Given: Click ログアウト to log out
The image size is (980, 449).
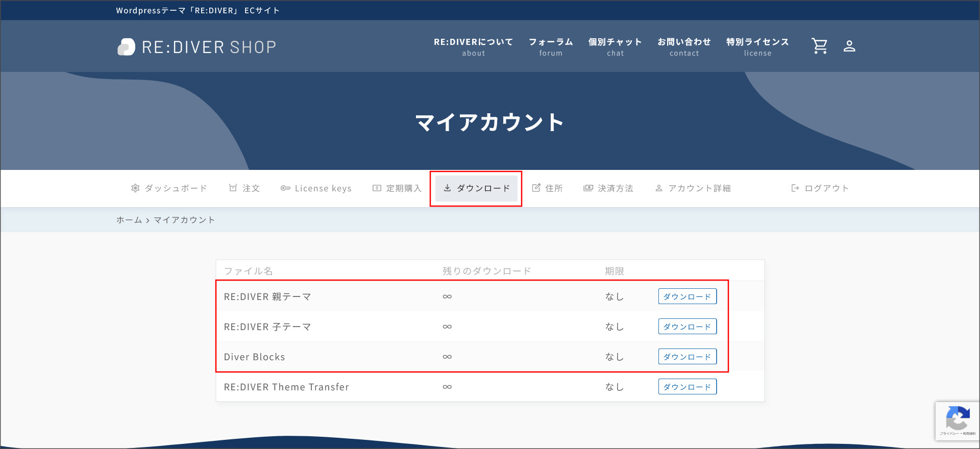Looking at the screenshot, I should [820, 188].
